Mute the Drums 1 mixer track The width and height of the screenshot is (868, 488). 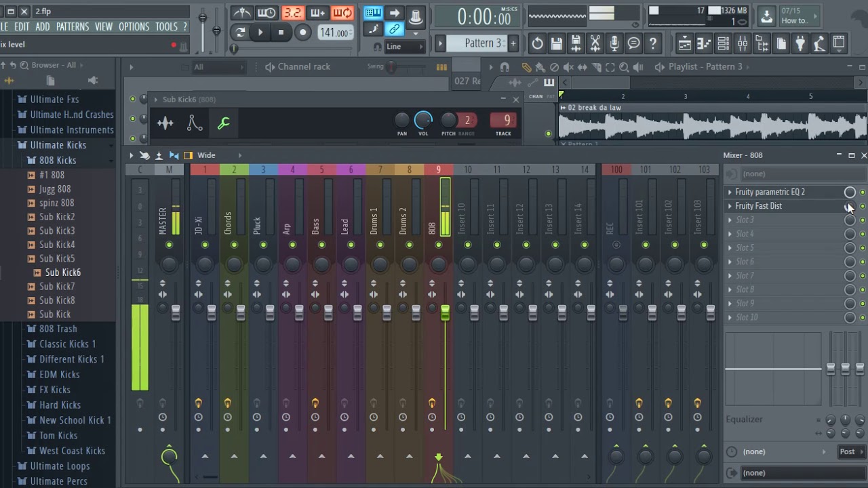(x=380, y=245)
